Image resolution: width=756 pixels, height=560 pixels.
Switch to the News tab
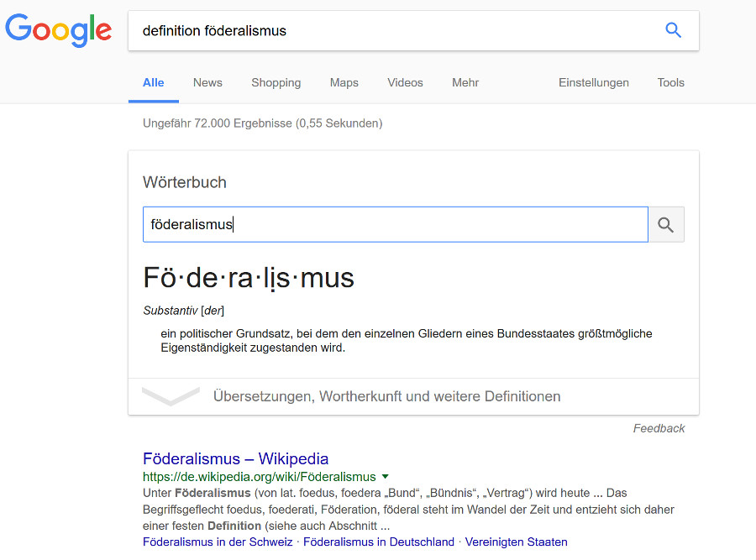207,82
